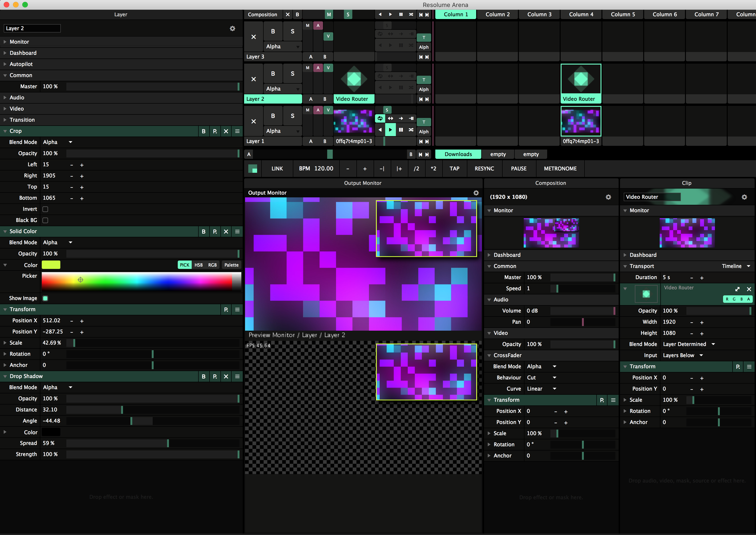Screen dimensions: 756x535
Task: Click the Layer 1 play forward button
Action: click(x=390, y=130)
